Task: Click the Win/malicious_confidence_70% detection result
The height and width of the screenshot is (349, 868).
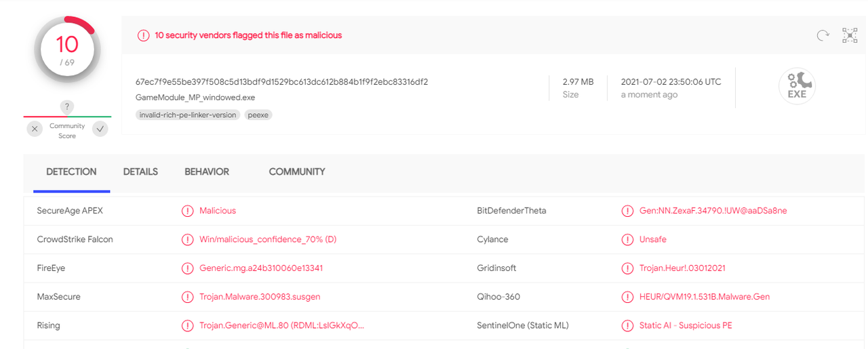Action: (x=268, y=239)
